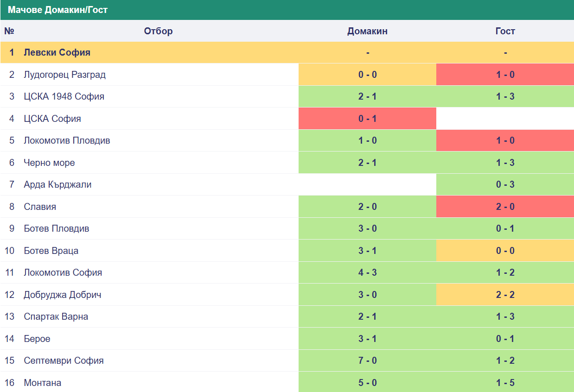Click ЦСКА 1948 home result 2 - 1
This screenshot has height=392, width=574.
[x=367, y=96]
